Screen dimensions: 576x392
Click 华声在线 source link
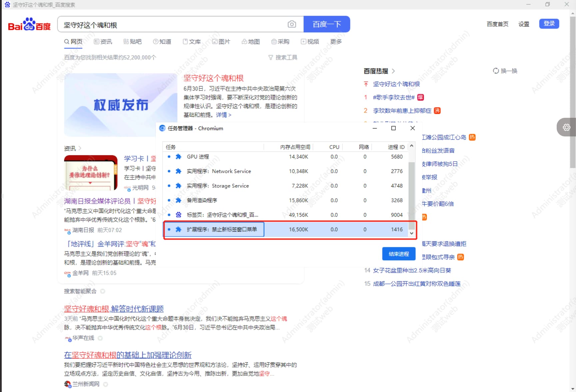[83, 338]
